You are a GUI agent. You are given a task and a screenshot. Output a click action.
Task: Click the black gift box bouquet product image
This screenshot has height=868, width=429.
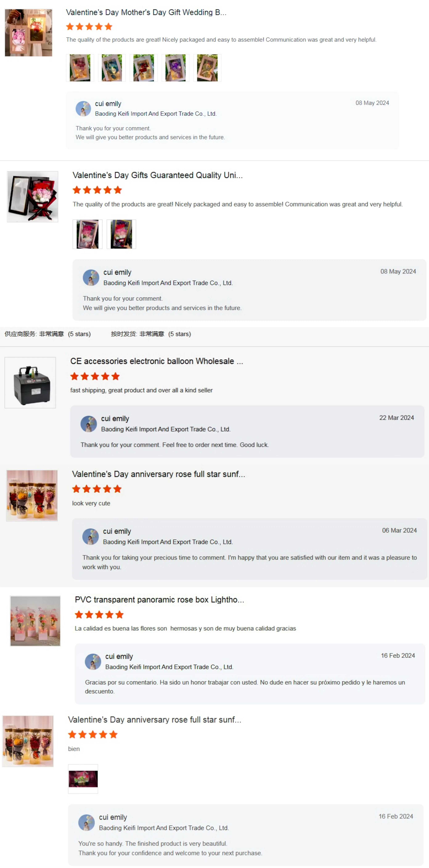tap(32, 197)
